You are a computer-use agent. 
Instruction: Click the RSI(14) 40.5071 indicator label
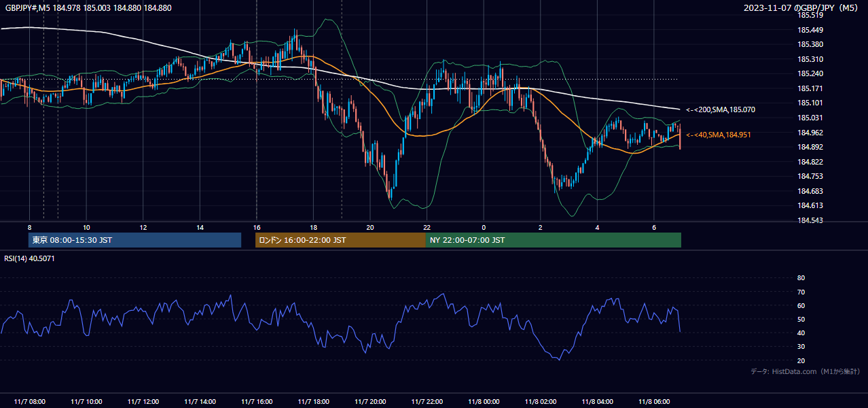point(30,258)
